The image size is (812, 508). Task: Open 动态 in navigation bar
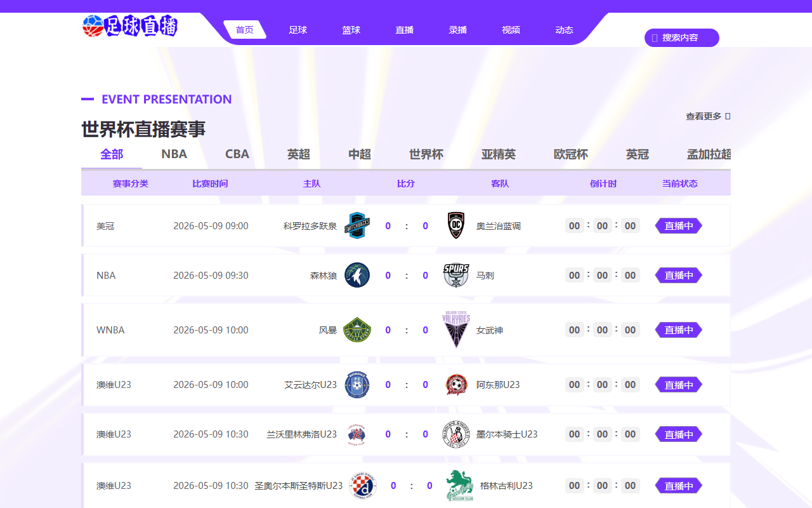565,30
